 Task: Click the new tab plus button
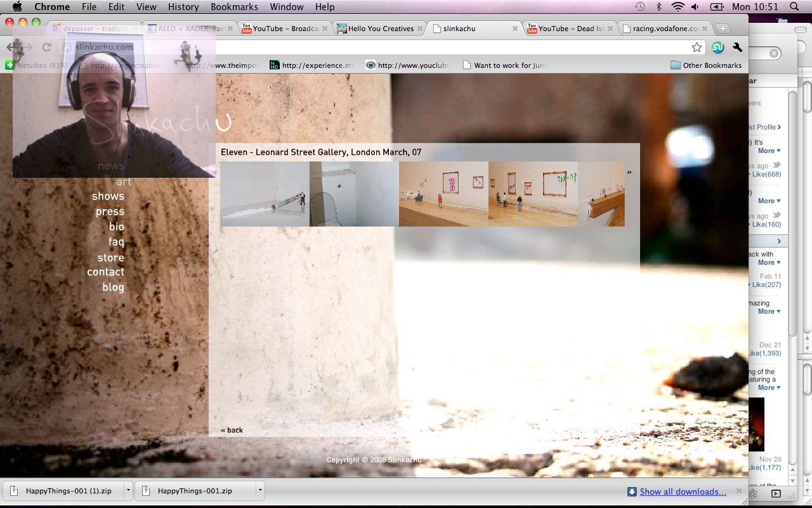pyautogui.click(x=723, y=29)
